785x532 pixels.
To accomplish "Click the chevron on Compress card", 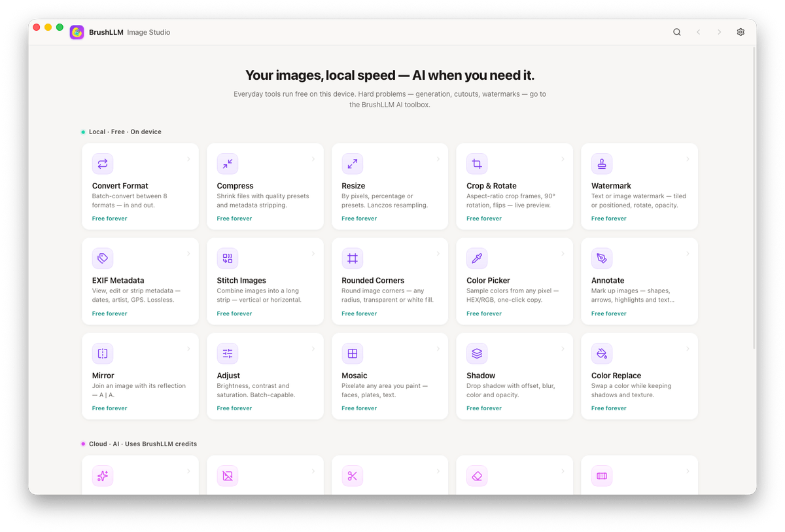I will (313, 159).
